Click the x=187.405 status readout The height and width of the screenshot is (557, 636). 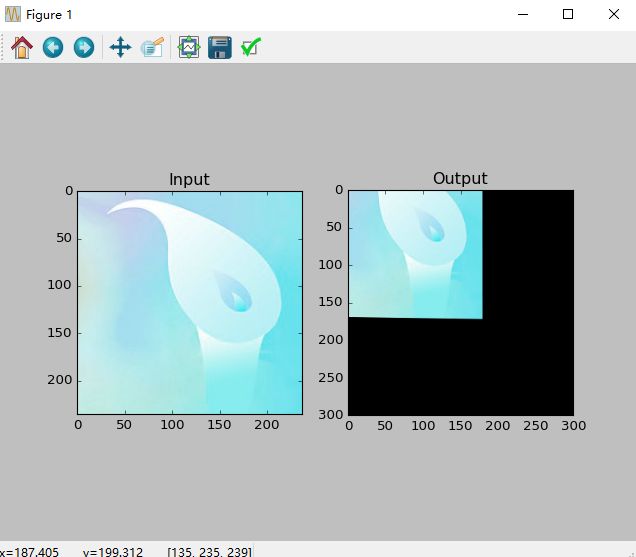29,552
